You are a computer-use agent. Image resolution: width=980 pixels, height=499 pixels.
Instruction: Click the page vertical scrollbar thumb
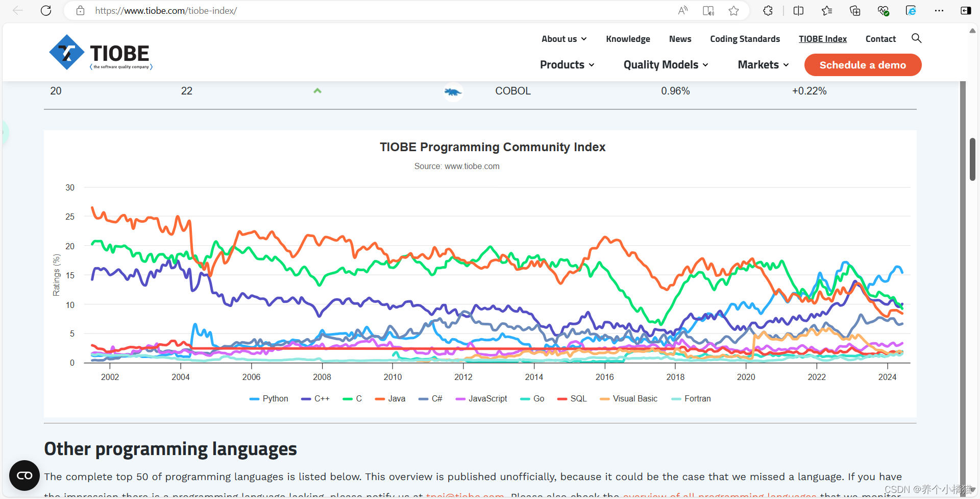coord(972,159)
